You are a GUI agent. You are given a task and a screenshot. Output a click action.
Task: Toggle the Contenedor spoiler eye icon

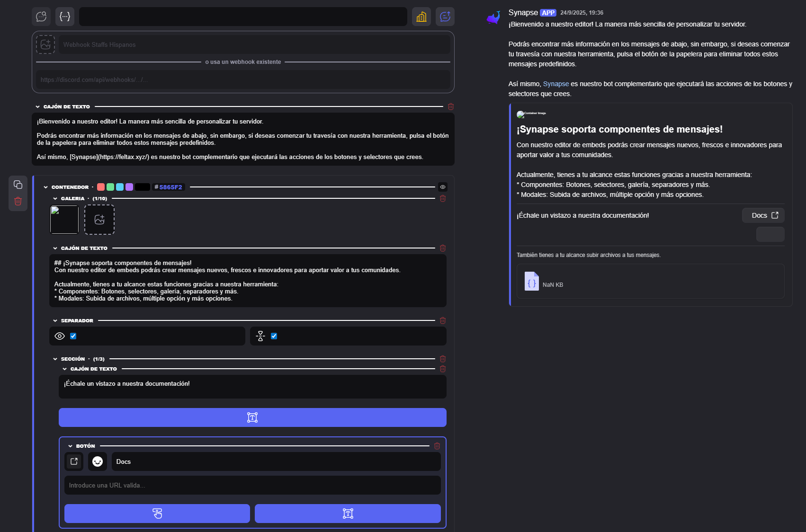point(443,187)
